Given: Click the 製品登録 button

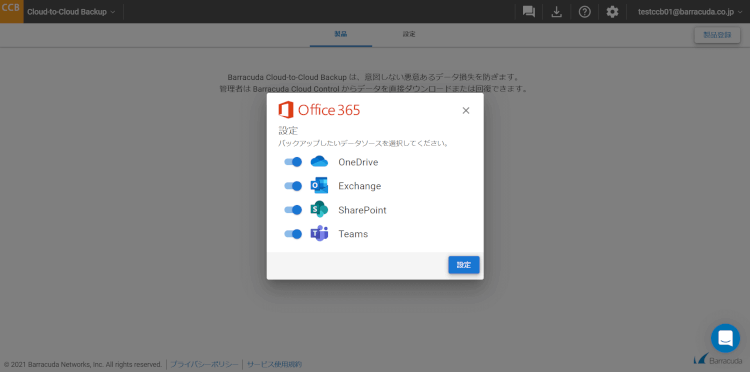Looking at the screenshot, I should click(x=717, y=35).
